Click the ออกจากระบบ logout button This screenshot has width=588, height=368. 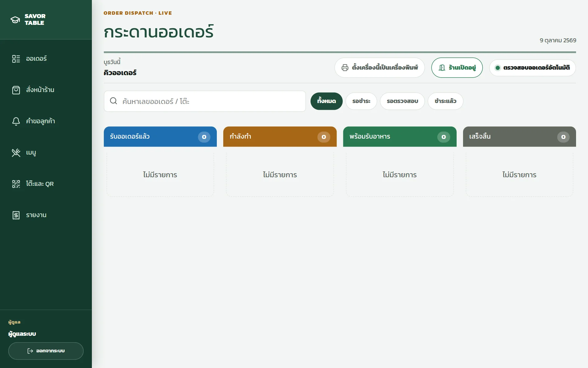pos(46,351)
